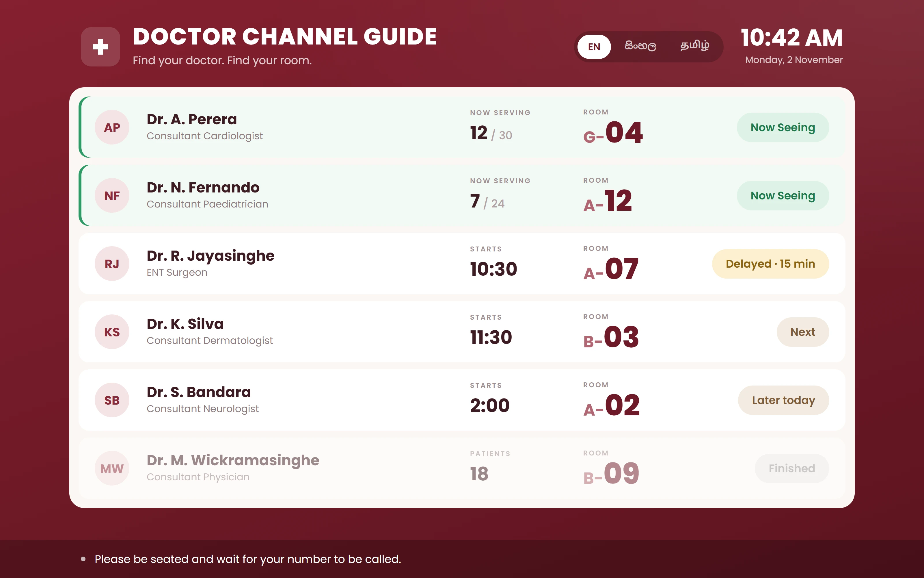Click the RJ avatar for Dr. R. Jayasinghe
This screenshot has width=924, height=578.
click(x=112, y=264)
